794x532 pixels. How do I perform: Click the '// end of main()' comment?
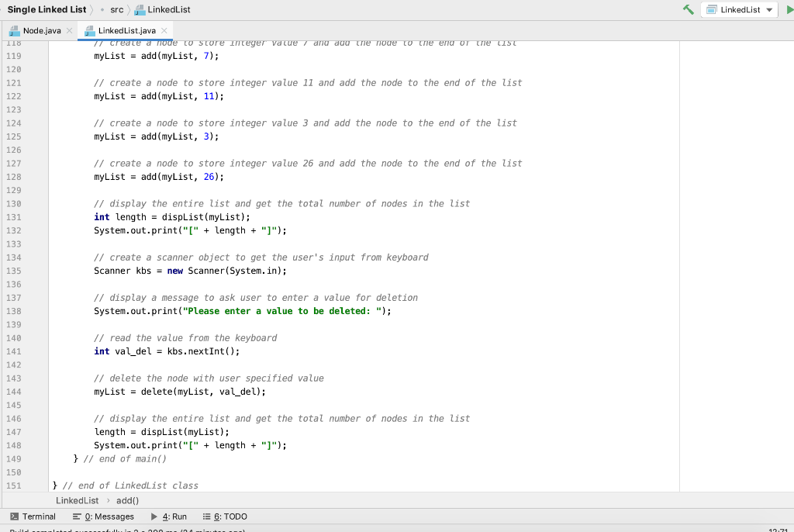point(125,459)
